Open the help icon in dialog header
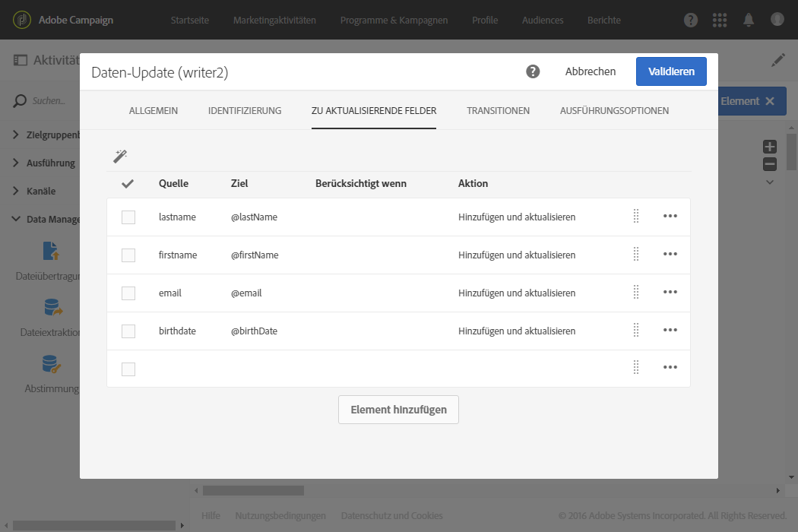The height and width of the screenshot is (532, 798). [x=533, y=71]
